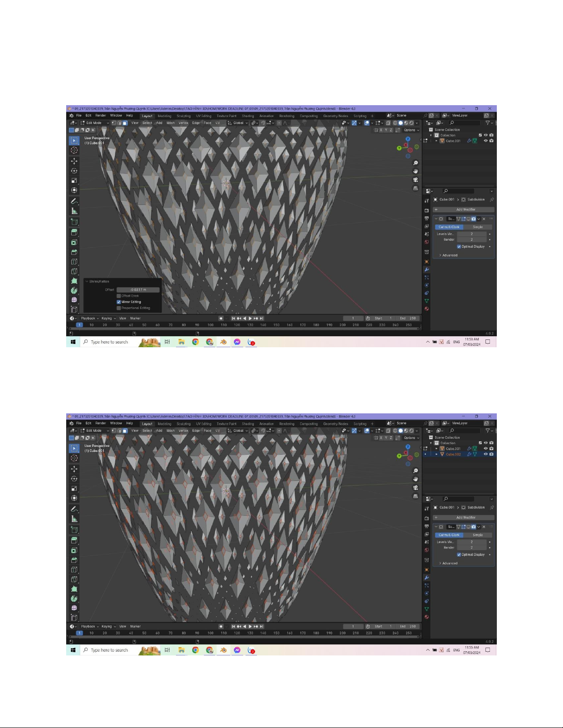Open the Render menu in the upper Blender window
The width and height of the screenshot is (563, 728).
click(101, 116)
